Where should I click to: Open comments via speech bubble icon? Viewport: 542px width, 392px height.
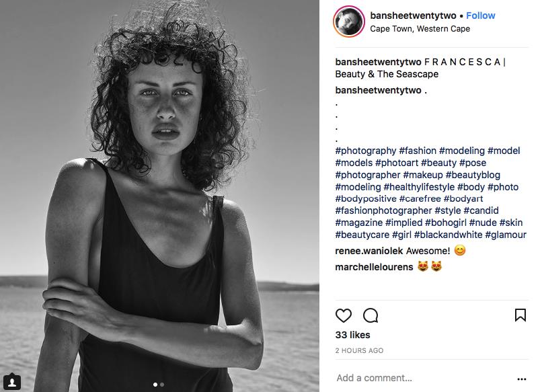pyautogui.click(x=371, y=315)
